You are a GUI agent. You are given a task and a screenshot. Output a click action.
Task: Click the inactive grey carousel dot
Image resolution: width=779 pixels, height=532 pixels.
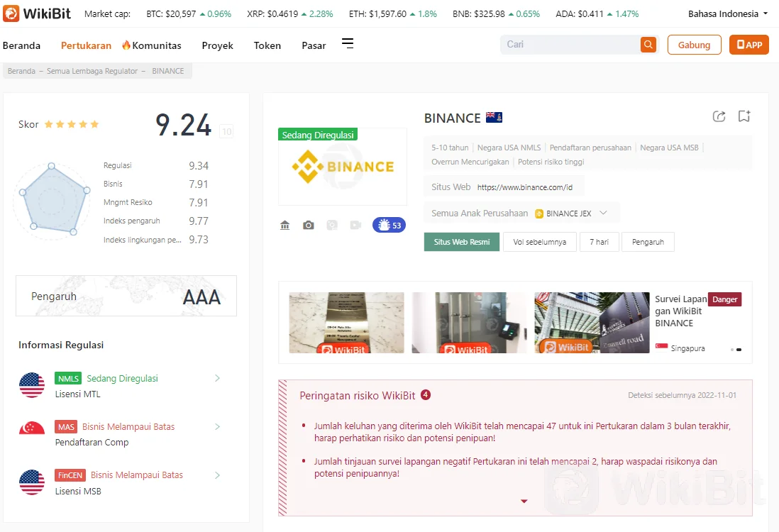click(x=731, y=350)
